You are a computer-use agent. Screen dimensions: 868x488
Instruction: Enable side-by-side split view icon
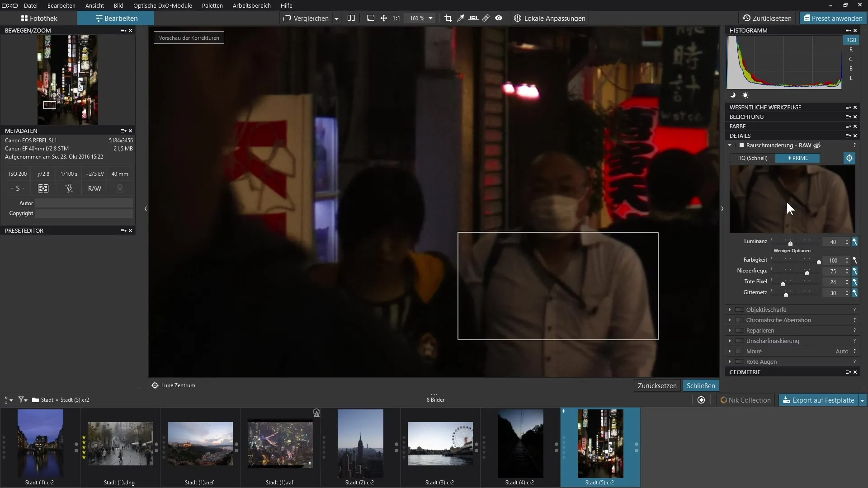(351, 18)
